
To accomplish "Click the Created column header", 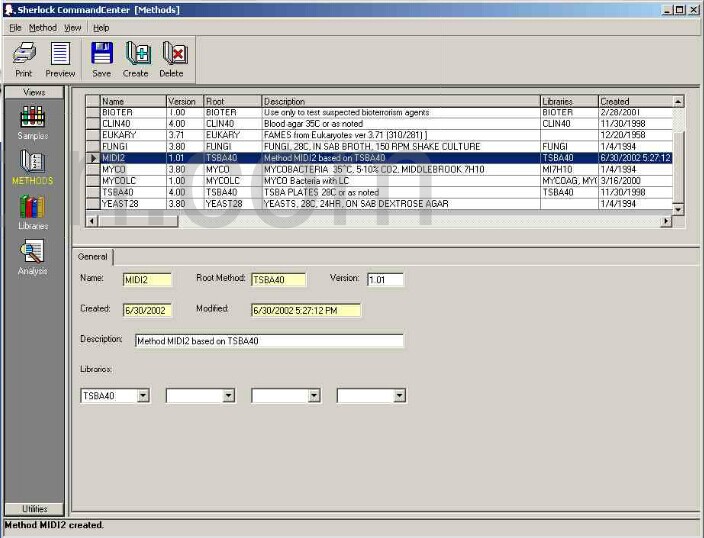I will point(635,101).
